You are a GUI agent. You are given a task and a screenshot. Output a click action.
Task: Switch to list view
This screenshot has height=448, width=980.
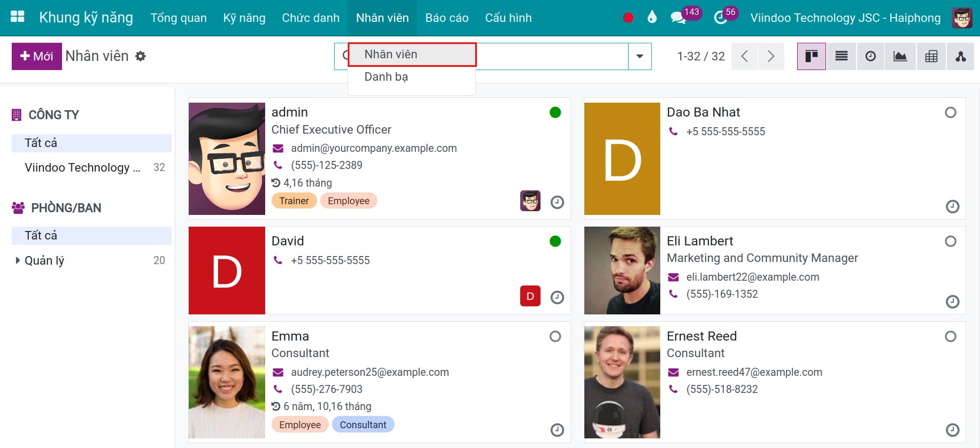pos(841,56)
